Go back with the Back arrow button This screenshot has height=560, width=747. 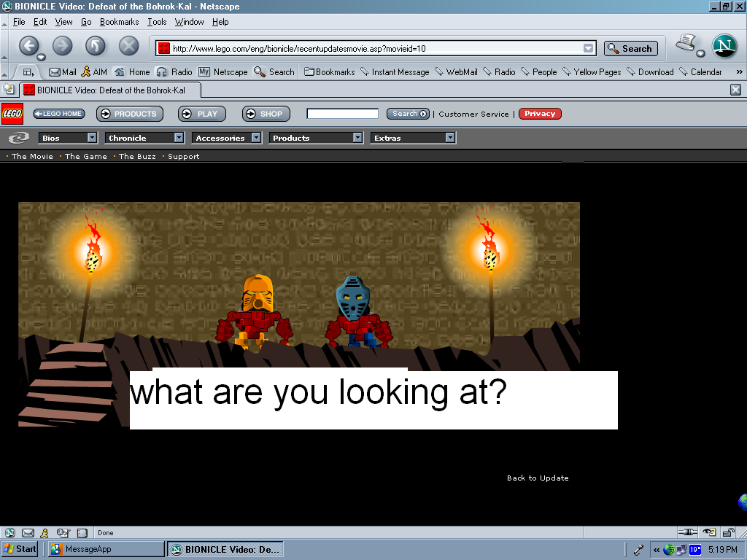point(29,46)
